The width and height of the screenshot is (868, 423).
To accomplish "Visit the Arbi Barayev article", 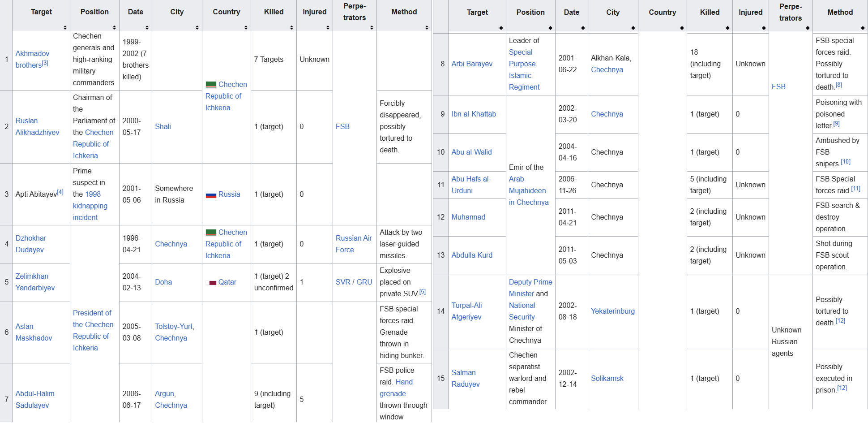I will (472, 64).
